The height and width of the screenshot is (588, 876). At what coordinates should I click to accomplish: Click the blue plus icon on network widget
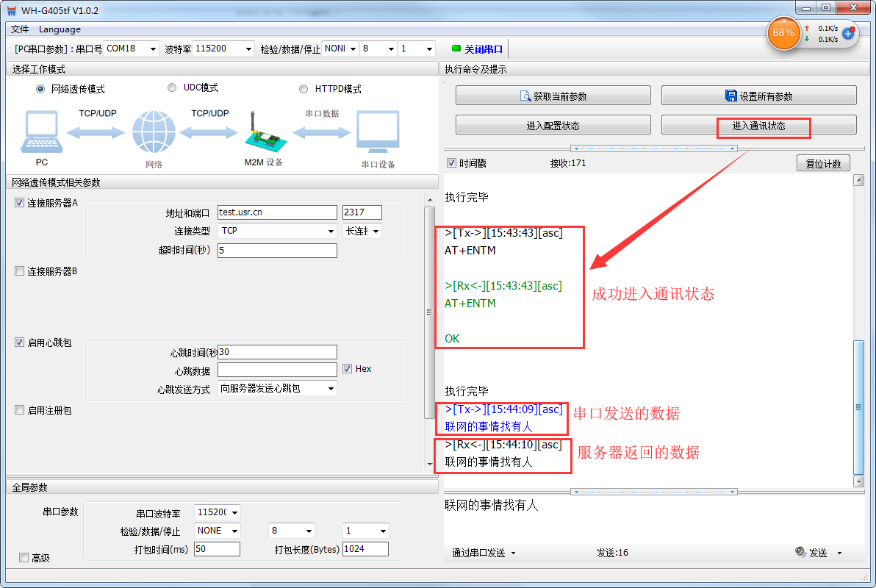point(848,33)
